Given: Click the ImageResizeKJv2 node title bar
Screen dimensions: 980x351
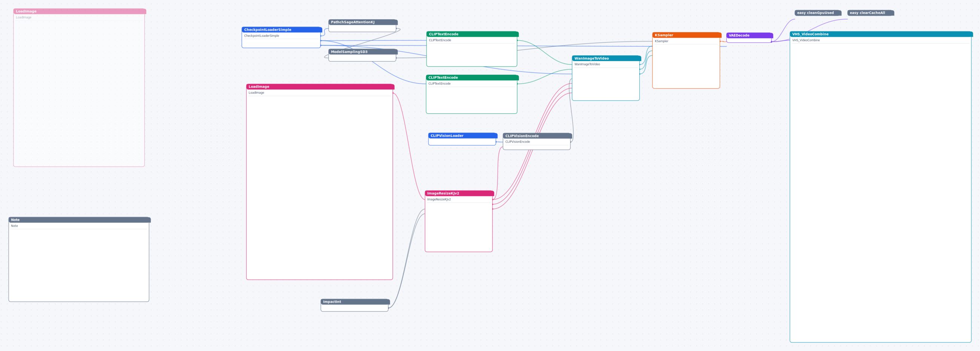Looking at the screenshot, I should [x=459, y=194].
